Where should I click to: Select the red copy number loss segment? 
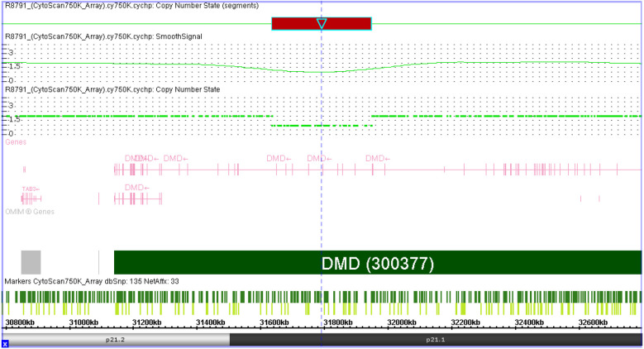[322, 24]
